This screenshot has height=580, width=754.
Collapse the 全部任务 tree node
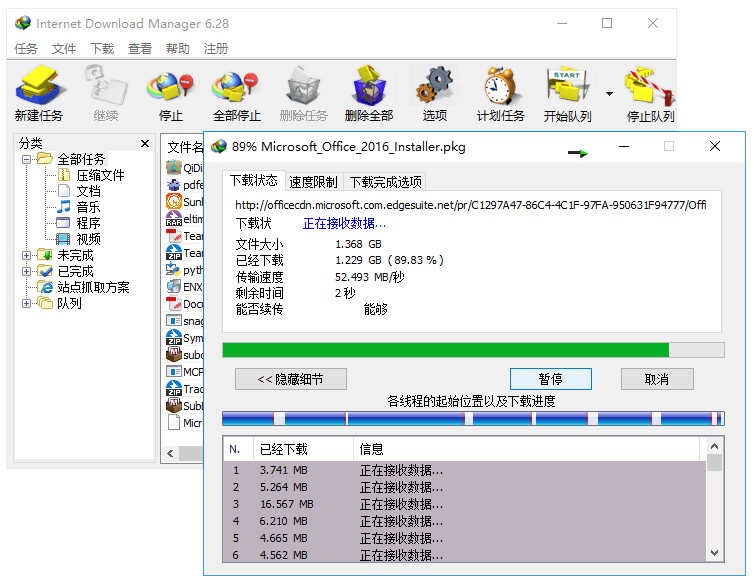(26, 159)
